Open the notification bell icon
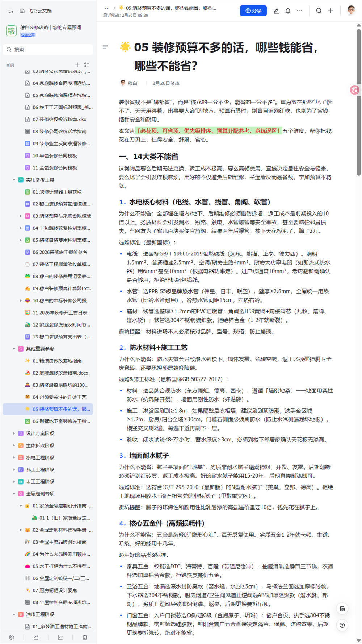The image size is (362, 644). click(x=288, y=11)
